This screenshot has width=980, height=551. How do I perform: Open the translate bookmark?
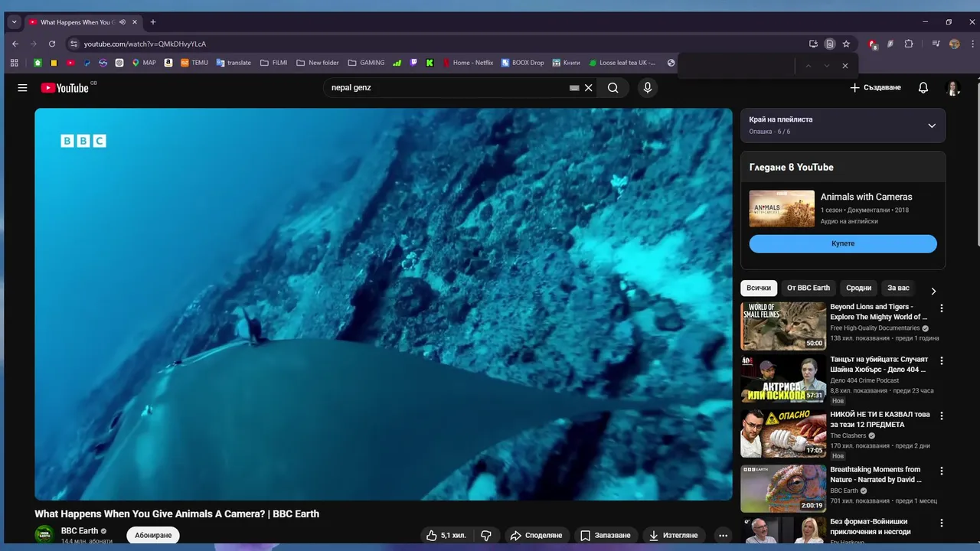[234, 63]
